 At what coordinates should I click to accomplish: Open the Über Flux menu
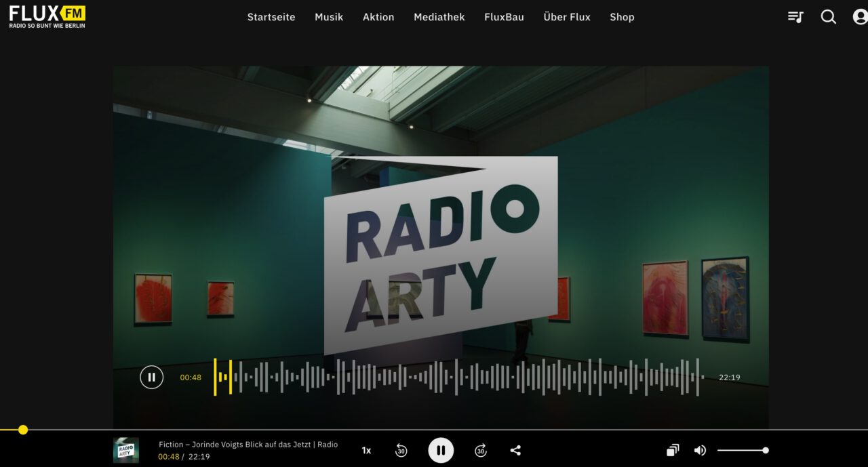567,17
